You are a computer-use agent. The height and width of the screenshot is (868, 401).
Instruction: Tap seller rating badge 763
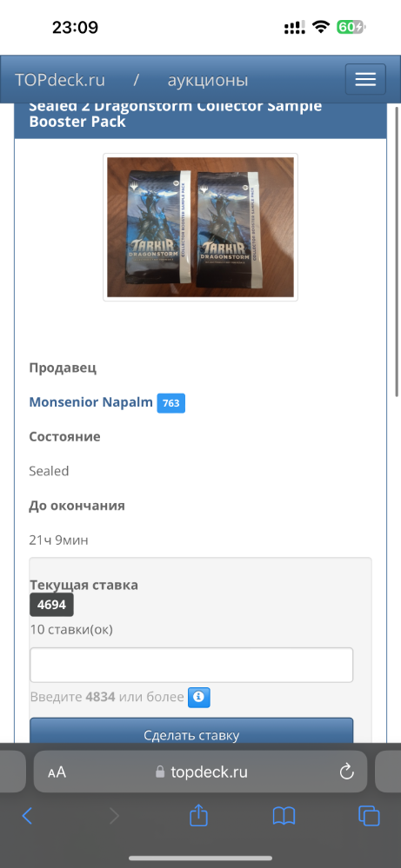(171, 403)
